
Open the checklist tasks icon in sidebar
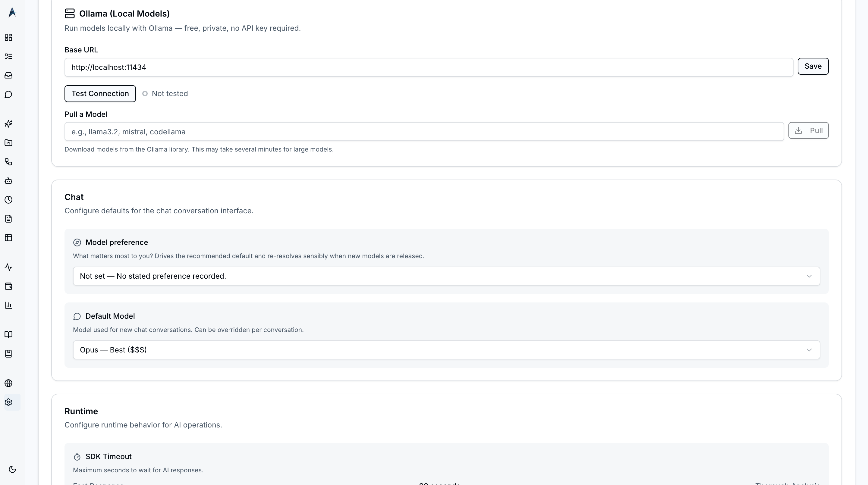(8, 56)
